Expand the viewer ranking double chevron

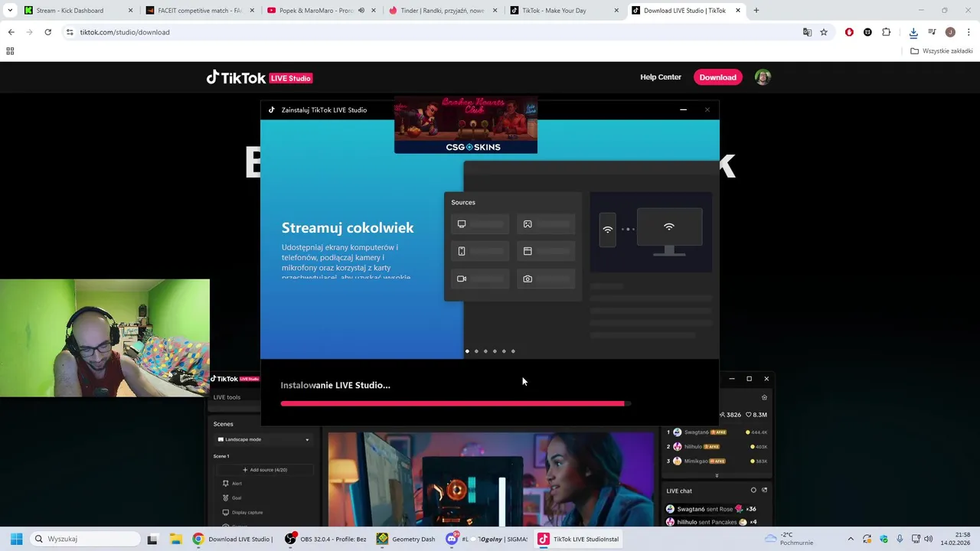(x=717, y=475)
